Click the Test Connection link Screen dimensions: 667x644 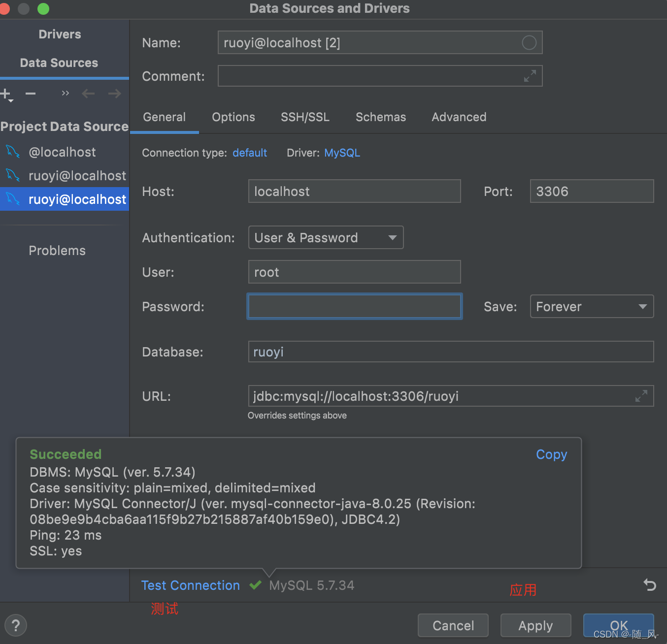pyautogui.click(x=191, y=585)
